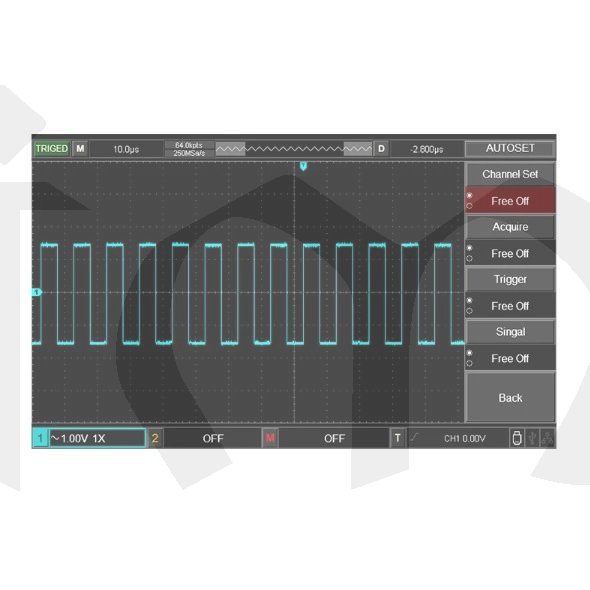Click the Back button
The height and width of the screenshot is (590, 590).
pos(510,398)
